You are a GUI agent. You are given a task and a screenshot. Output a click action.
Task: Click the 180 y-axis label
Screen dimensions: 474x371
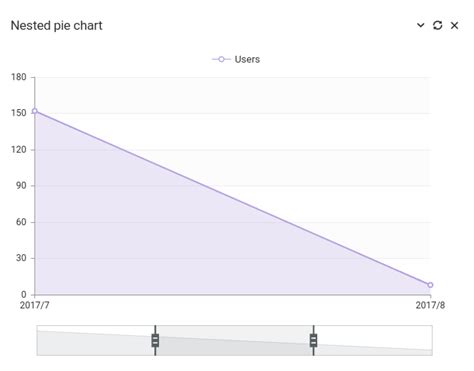click(19, 77)
